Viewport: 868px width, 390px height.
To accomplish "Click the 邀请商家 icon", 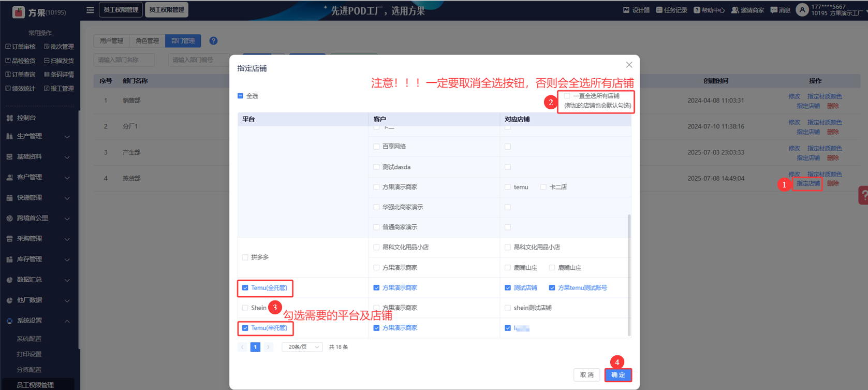I will coord(735,10).
